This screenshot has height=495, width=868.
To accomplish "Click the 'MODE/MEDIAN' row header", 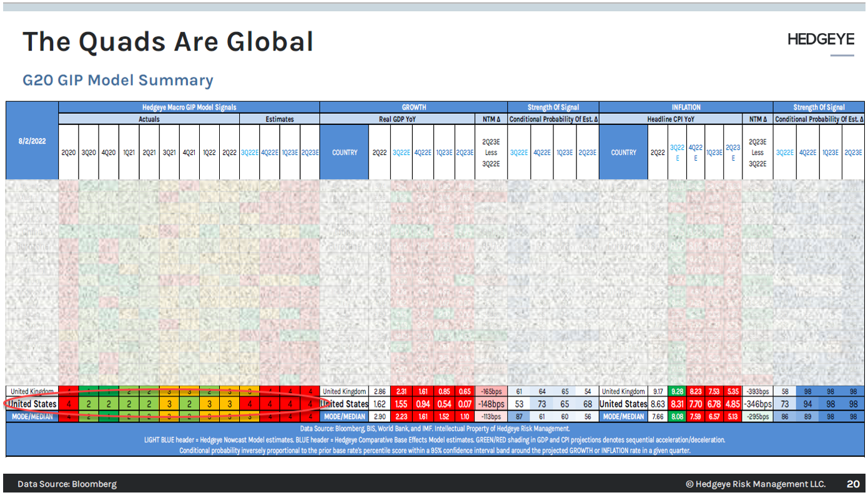I will (31, 416).
